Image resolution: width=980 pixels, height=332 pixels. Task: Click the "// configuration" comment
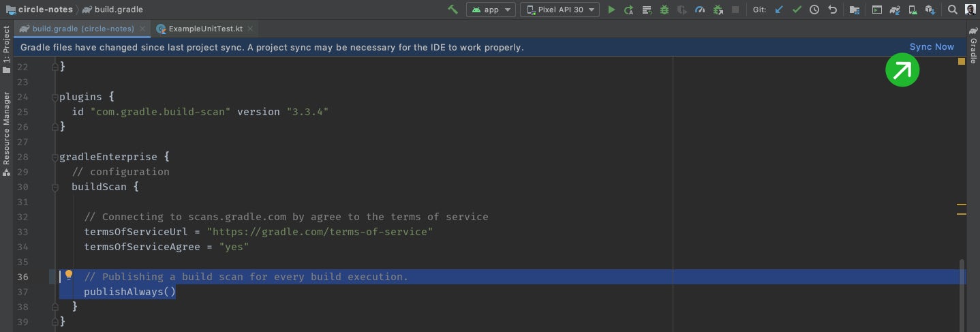(121, 172)
